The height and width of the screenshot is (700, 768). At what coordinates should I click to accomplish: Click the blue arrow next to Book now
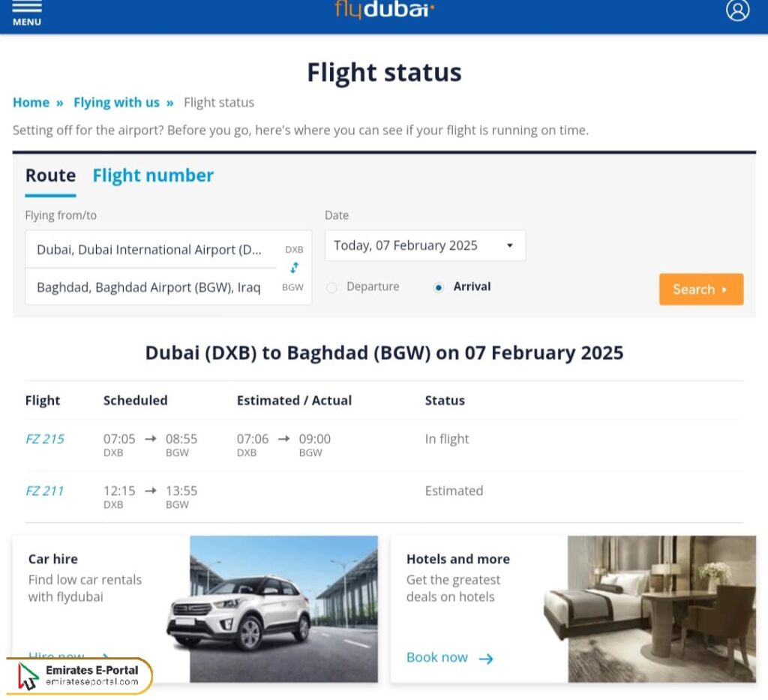tap(488, 658)
